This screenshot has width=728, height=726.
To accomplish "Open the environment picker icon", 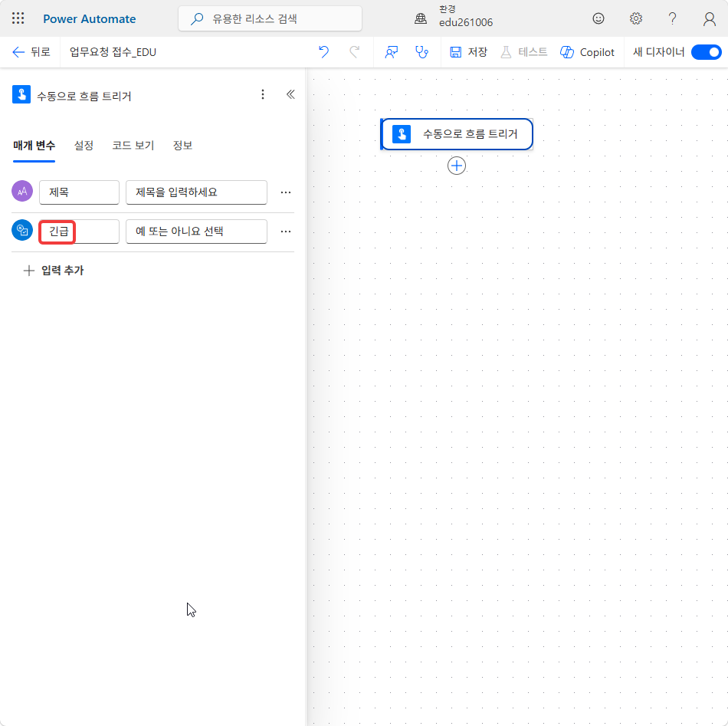I will [421, 18].
